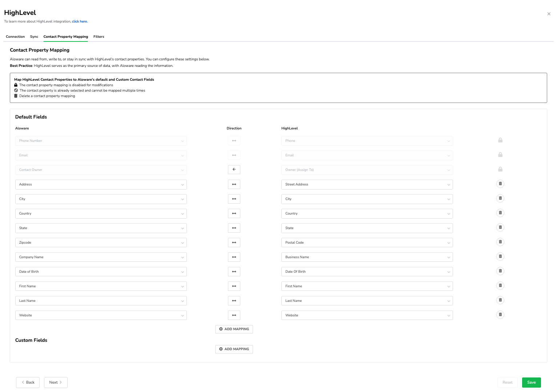Viewport: 557px width, 392px height.
Task: Switch to the Connection tab
Action: 15,37
